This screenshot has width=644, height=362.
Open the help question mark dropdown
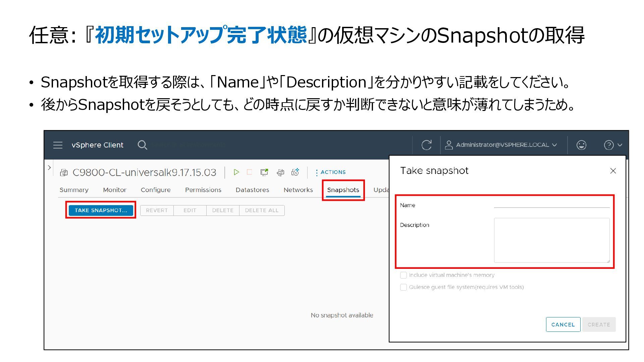(612, 145)
